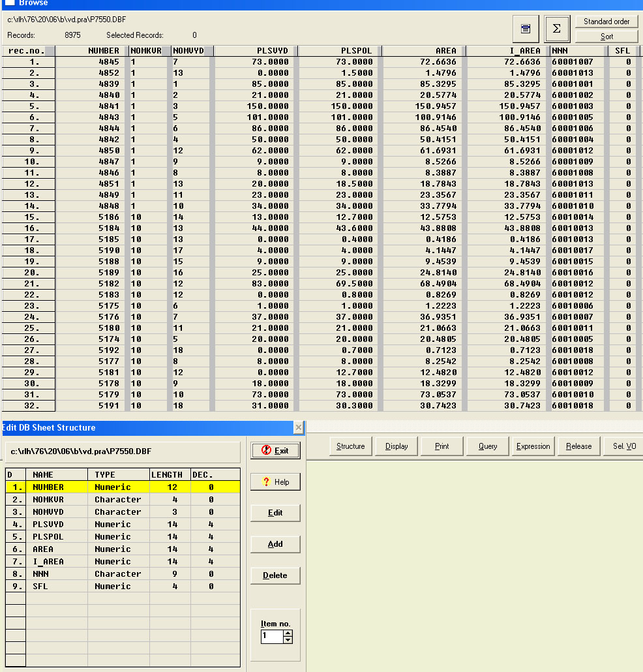Decrease the Item no. spinner value
643x672 pixels.
tap(288, 640)
